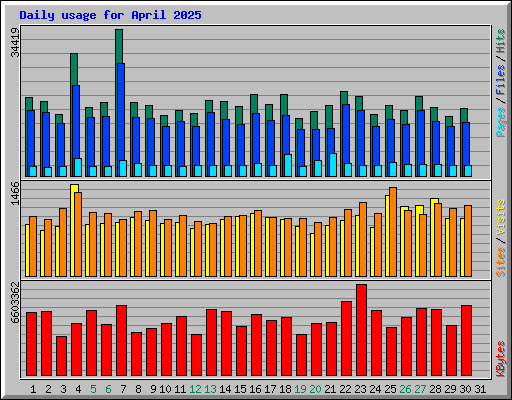The height and width of the screenshot is (400, 512).
Task: Click x-axis day label 30
Action: (465, 389)
